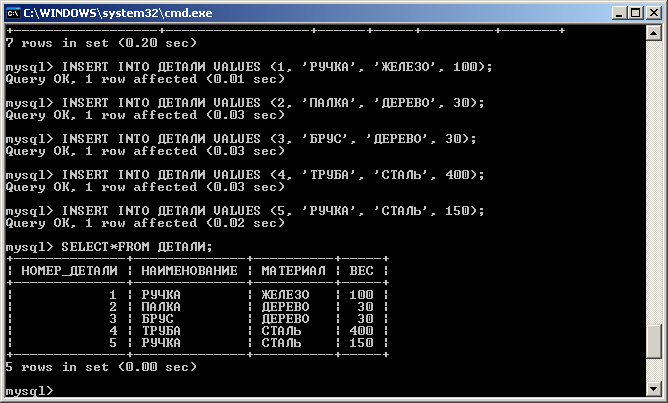Open the cmd.exe system menu icon
This screenshot has width=668, height=403.
(13, 13)
